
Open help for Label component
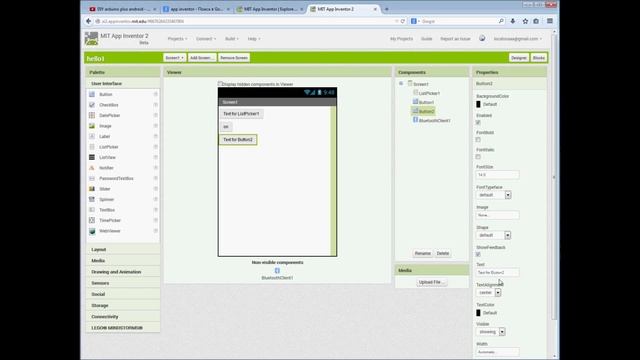coord(156,136)
